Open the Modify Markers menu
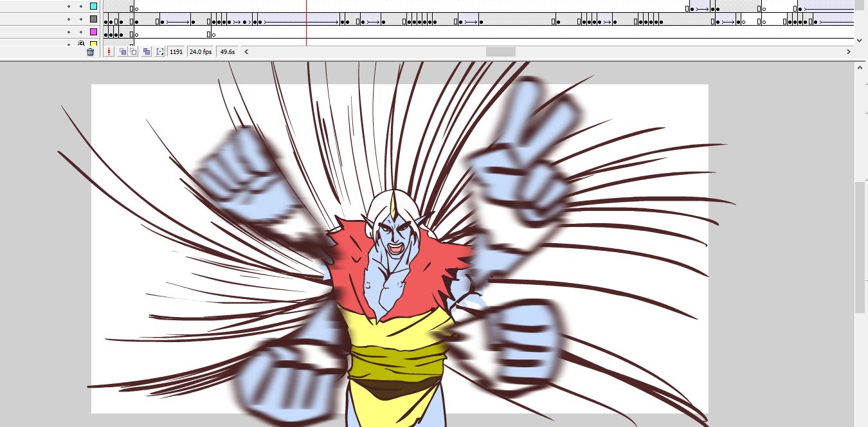 [x=160, y=51]
